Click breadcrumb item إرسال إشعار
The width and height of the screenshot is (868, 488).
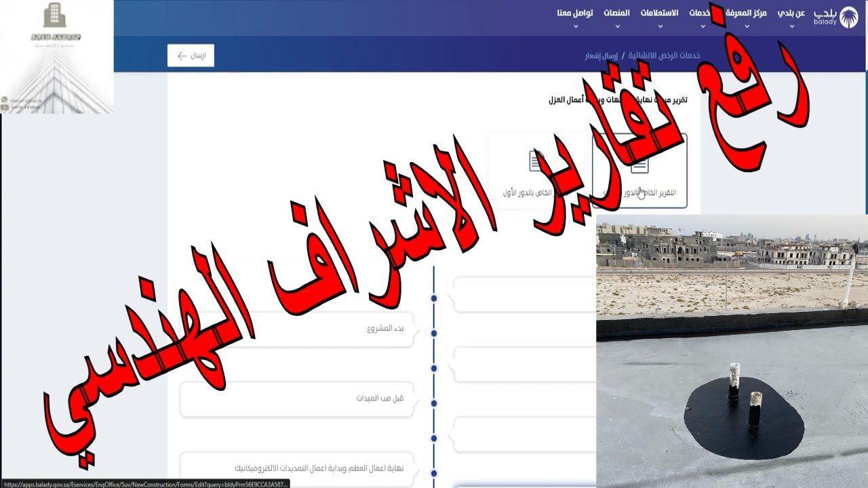click(x=601, y=56)
